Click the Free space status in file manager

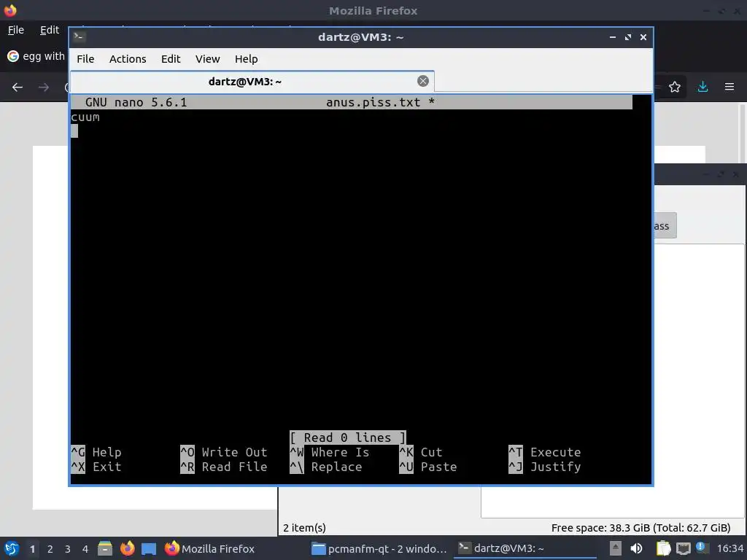[640, 528]
